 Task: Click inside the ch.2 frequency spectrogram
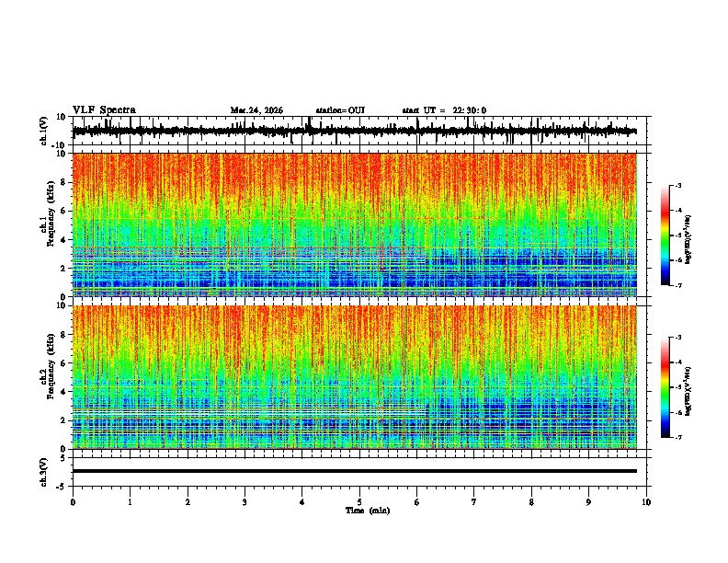pyautogui.click(x=355, y=377)
